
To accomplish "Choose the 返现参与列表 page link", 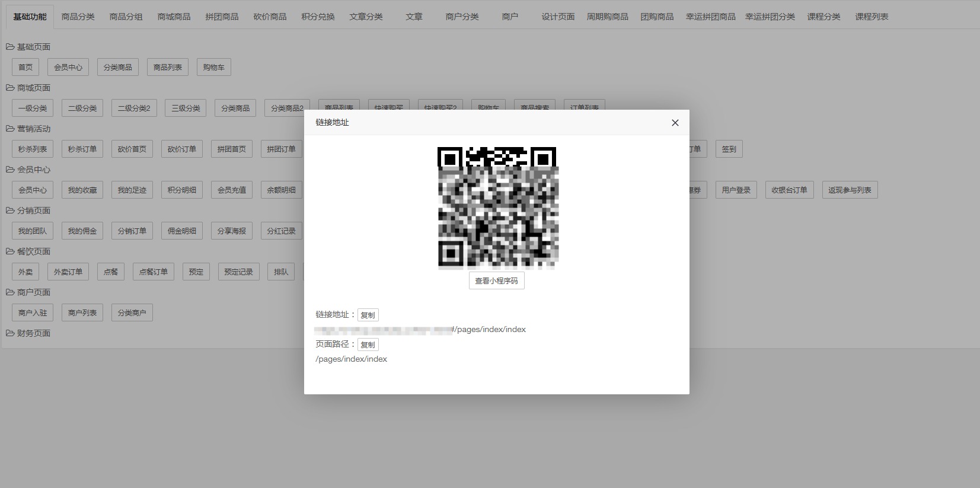I will (849, 190).
